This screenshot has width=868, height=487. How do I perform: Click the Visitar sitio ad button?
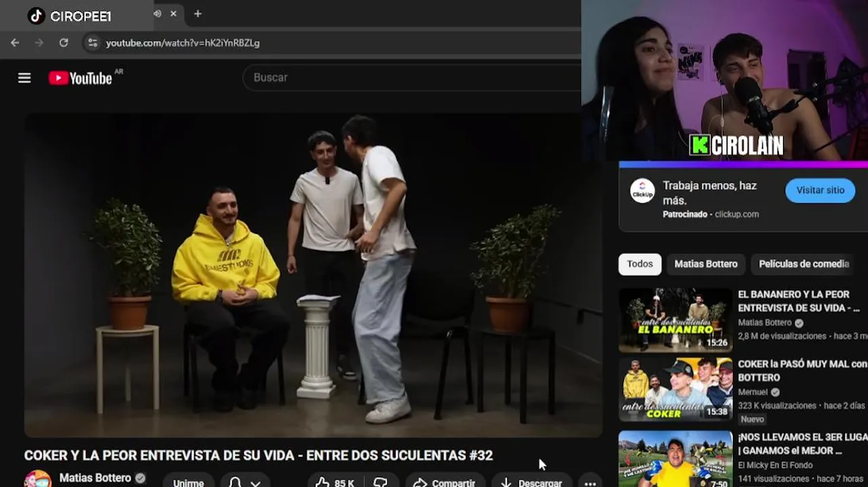[x=820, y=190]
